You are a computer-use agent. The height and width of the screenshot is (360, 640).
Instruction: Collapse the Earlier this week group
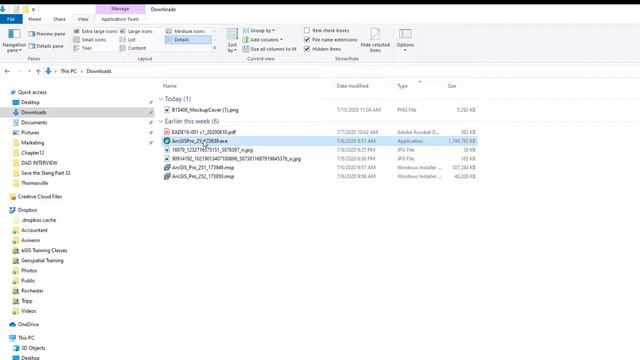point(161,121)
